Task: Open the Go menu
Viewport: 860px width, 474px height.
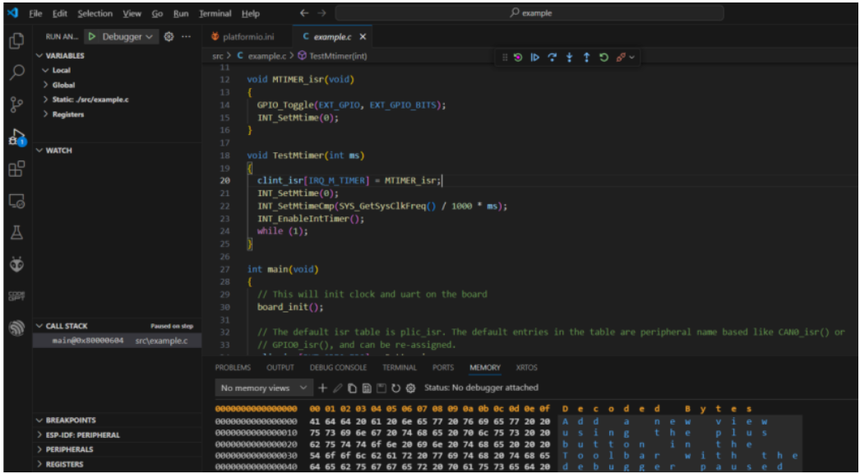Action: point(157,13)
